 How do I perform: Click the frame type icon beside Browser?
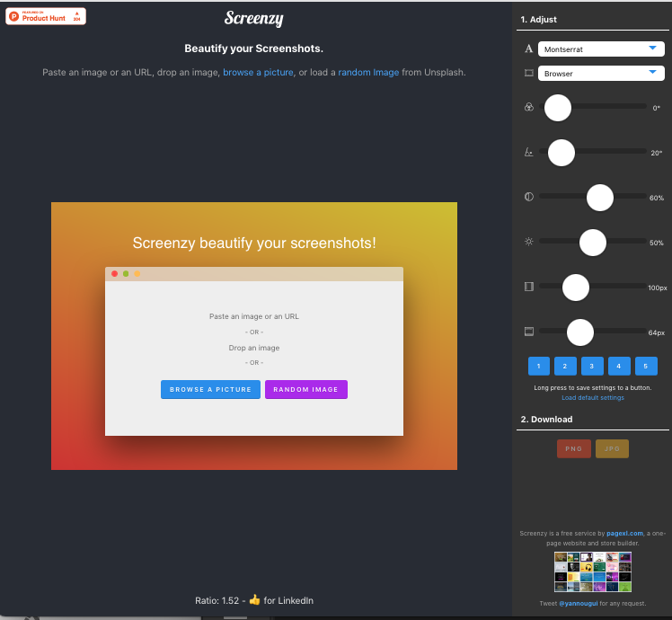coord(529,73)
